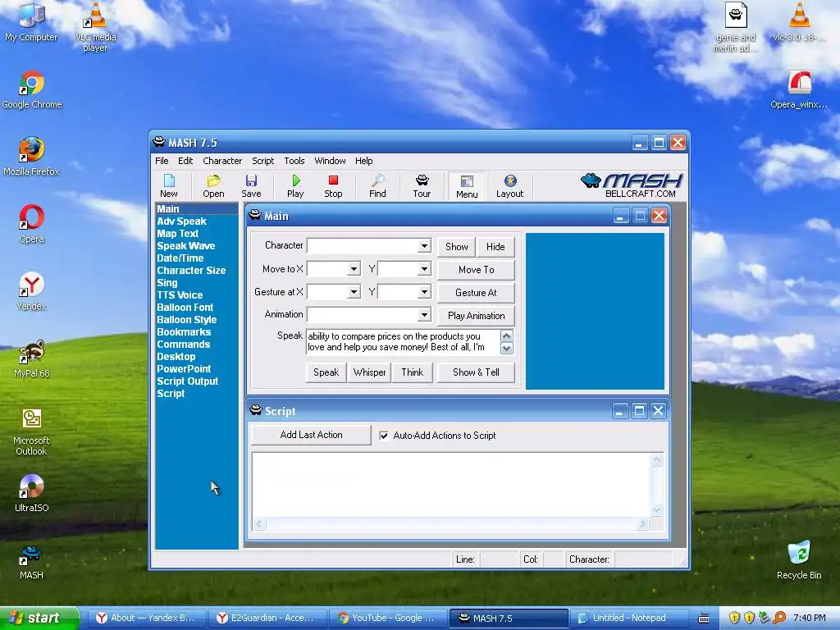Select the Recycle Bin icon
The width and height of the screenshot is (840, 630).
tap(799, 560)
